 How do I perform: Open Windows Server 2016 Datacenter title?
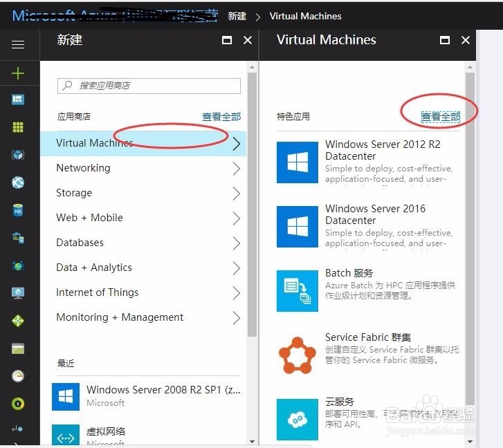click(x=375, y=214)
